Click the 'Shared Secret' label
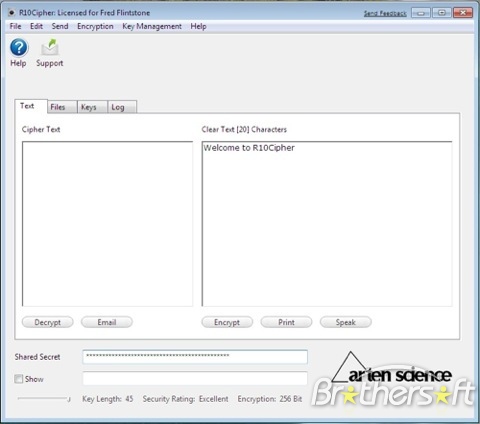The image size is (480, 424). (x=37, y=357)
